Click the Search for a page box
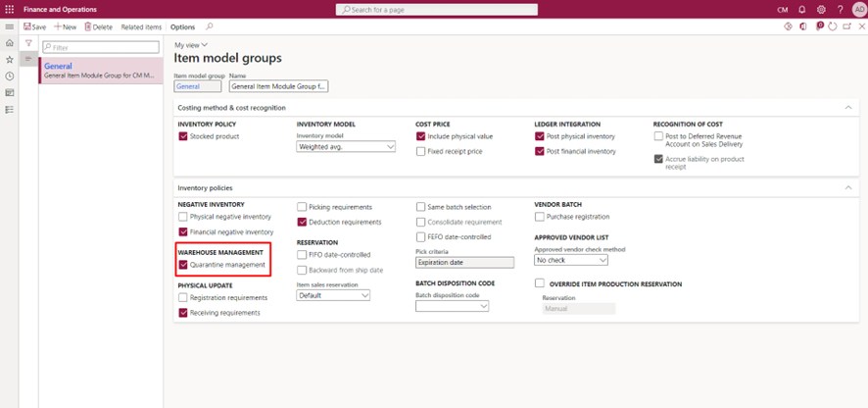The width and height of the screenshot is (868, 408). tap(437, 10)
